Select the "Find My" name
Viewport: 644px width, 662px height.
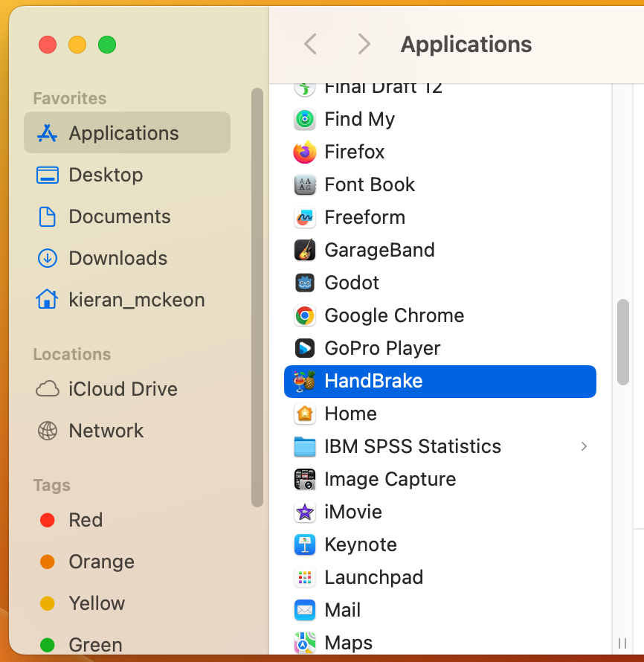(x=360, y=119)
